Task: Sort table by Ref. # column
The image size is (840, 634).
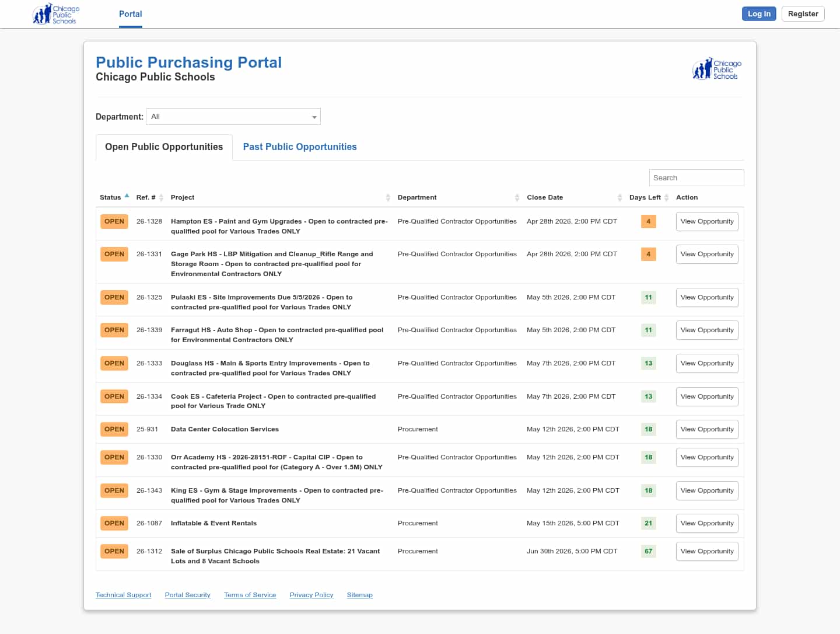Action: (161, 198)
